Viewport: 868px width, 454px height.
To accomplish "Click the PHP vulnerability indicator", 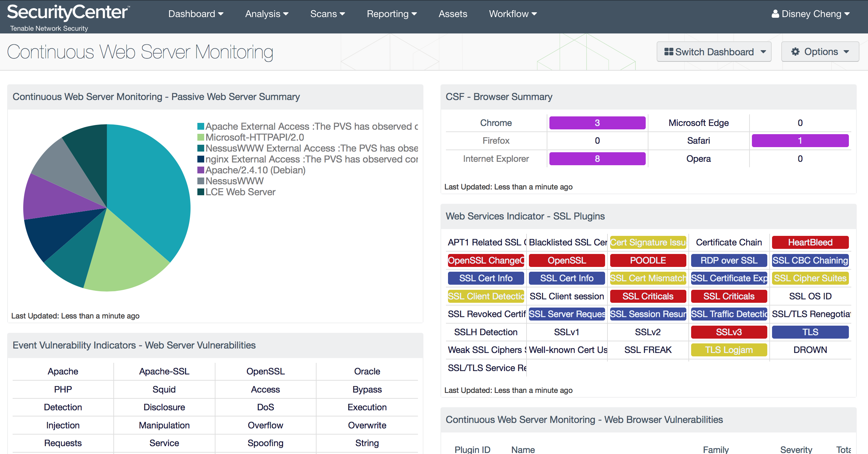I will click(x=63, y=389).
